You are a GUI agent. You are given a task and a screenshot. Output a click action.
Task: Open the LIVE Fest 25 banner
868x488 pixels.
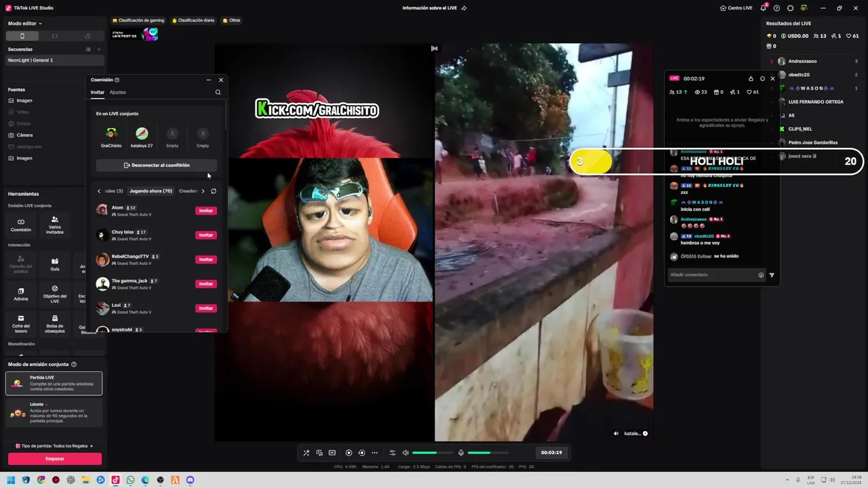click(x=135, y=34)
